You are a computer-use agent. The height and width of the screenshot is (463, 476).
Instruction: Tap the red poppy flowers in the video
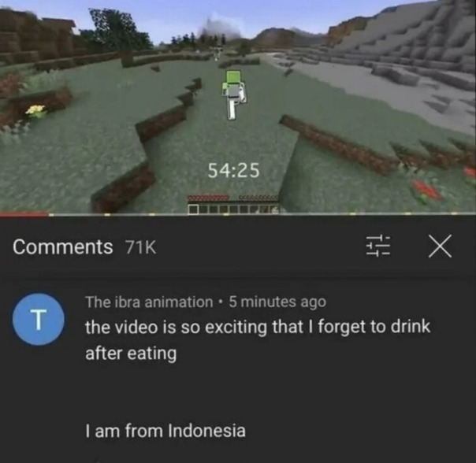click(428, 191)
